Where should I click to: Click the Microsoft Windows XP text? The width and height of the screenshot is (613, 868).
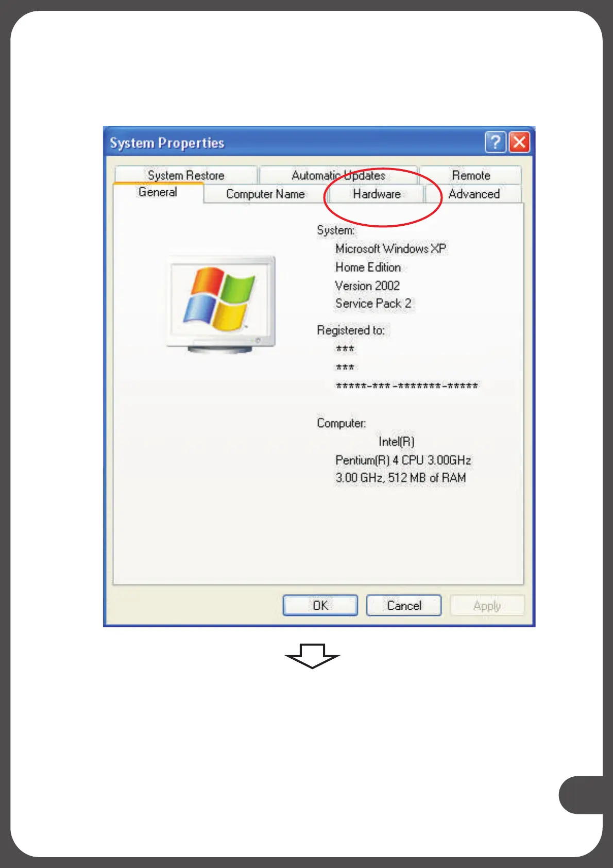(x=390, y=248)
